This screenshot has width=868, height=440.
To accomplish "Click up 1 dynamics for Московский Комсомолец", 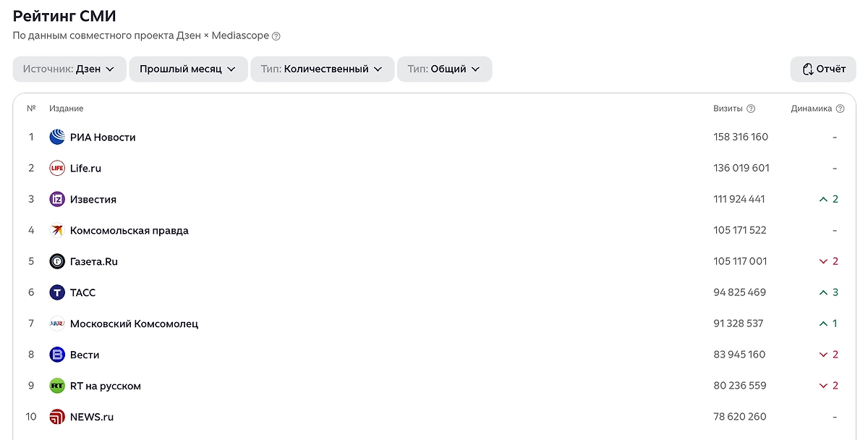I will click(829, 323).
